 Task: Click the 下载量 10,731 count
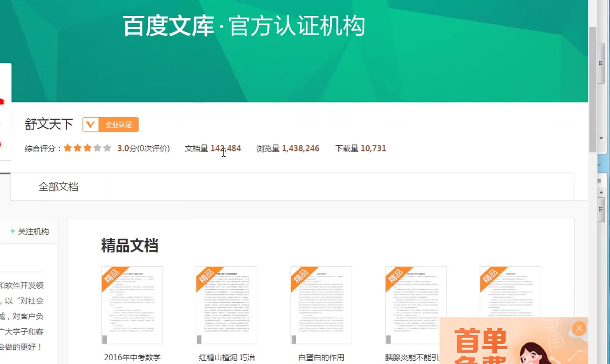pyautogui.click(x=361, y=148)
